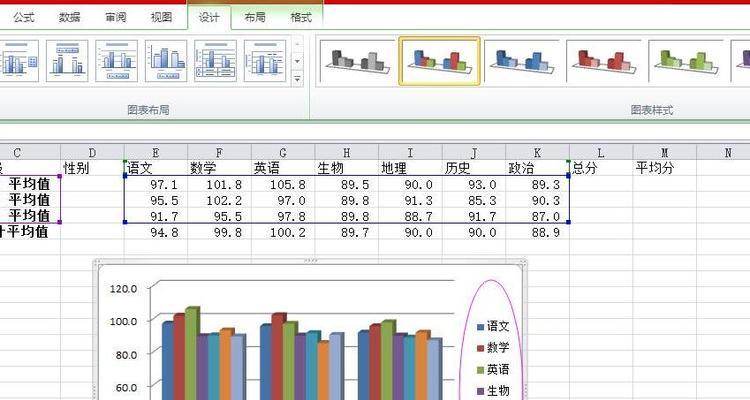Apply the fourth chart layout thumbnail
Image resolution: width=750 pixels, height=400 pixels.
click(x=166, y=61)
